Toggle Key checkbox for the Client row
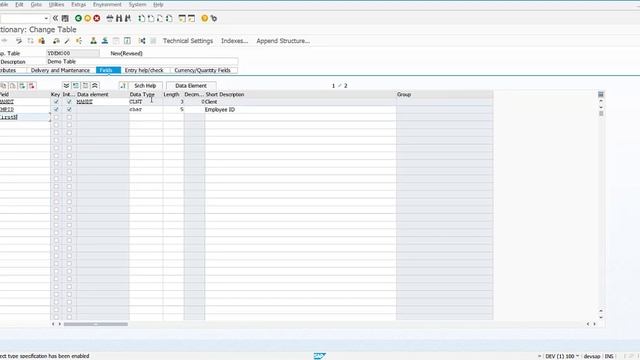 tap(56, 102)
